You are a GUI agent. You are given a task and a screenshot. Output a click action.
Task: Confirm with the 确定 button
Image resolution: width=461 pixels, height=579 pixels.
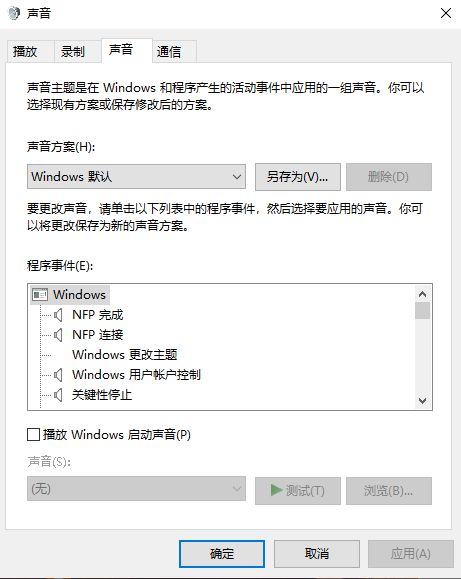tap(222, 554)
